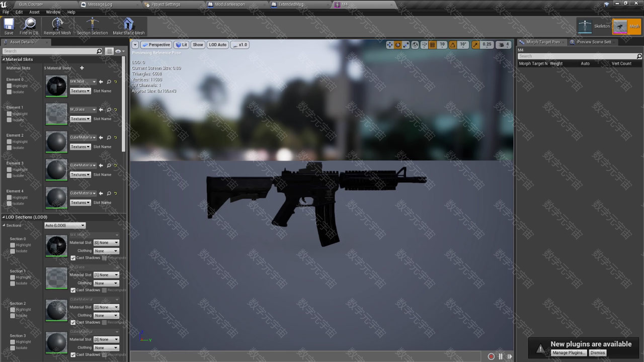
Task: Adjust camera speed setting icon showing 4
Action: [504, 45]
